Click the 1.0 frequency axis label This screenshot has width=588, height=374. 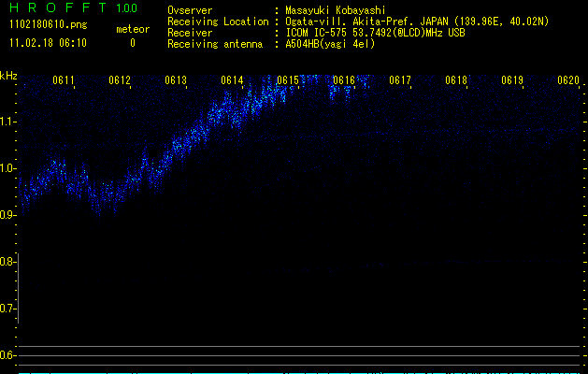pos(7,168)
